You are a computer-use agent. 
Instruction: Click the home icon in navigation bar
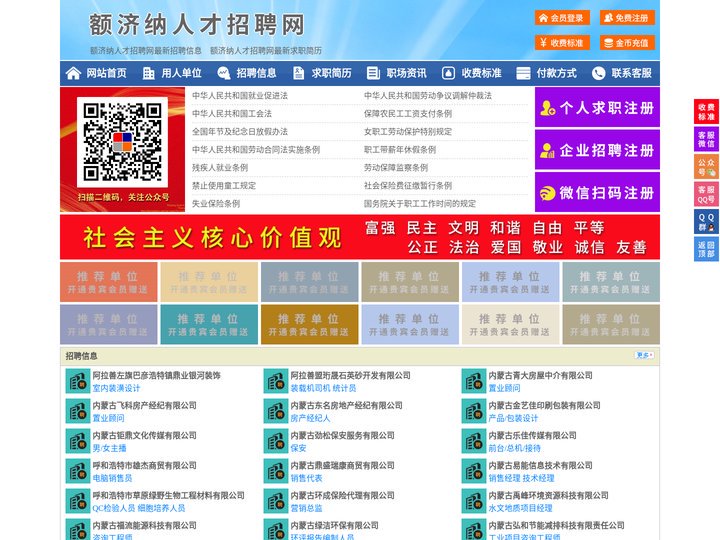click(x=73, y=73)
